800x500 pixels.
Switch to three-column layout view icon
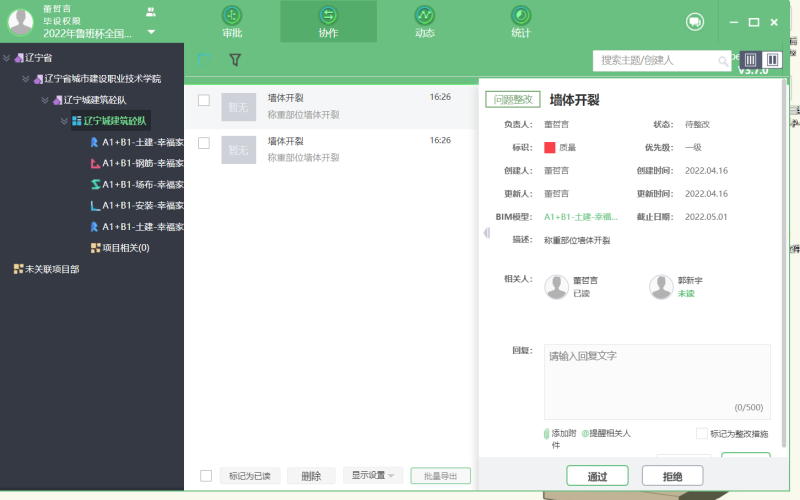pos(750,60)
